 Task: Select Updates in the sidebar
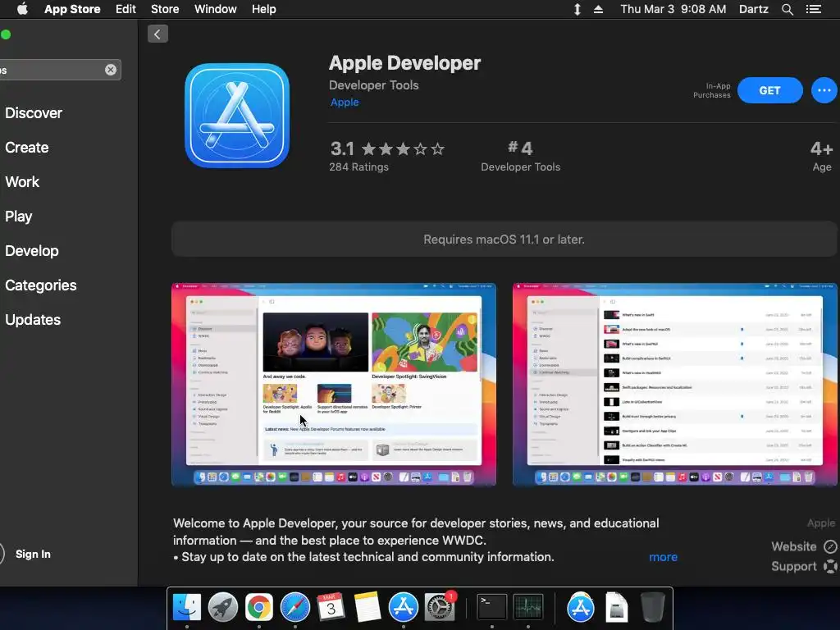pyautogui.click(x=33, y=320)
